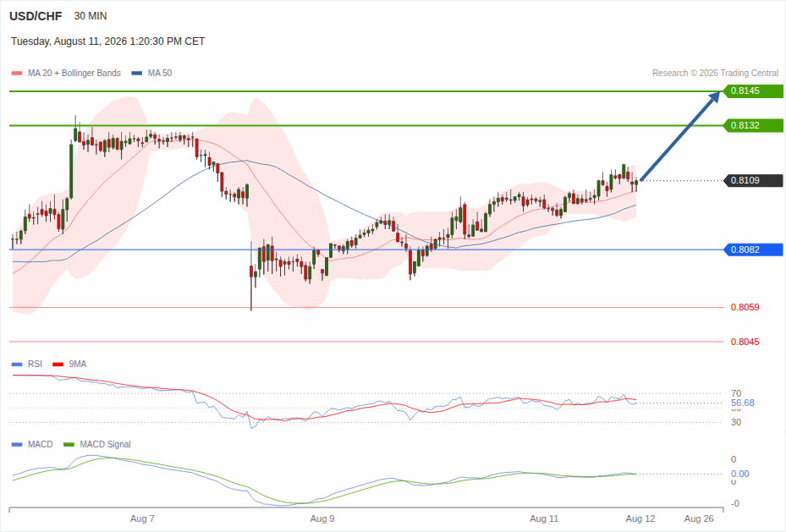Click the USD/CHF pair title
The width and height of the screenshot is (786, 532).
pyautogui.click(x=36, y=16)
